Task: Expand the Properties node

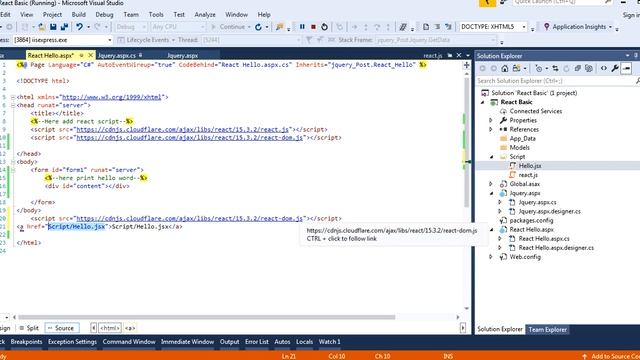Action: [x=491, y=120]
